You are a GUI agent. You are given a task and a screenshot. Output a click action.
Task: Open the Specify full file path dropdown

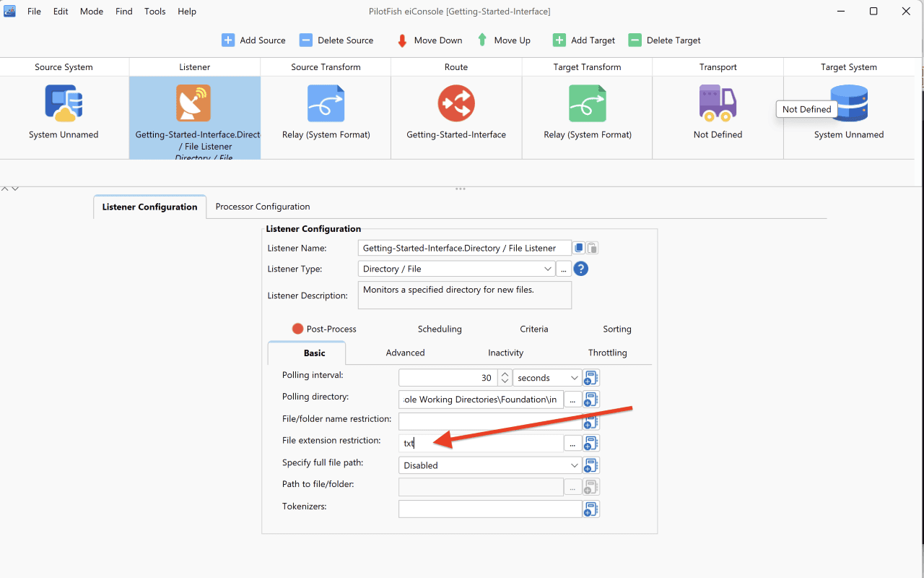(490, 465)
